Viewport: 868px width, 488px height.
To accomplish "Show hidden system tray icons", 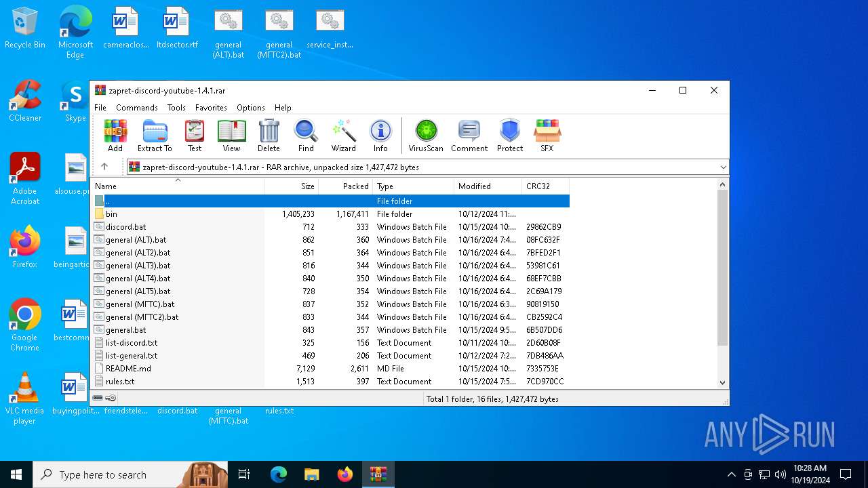I will coord(731,474).
